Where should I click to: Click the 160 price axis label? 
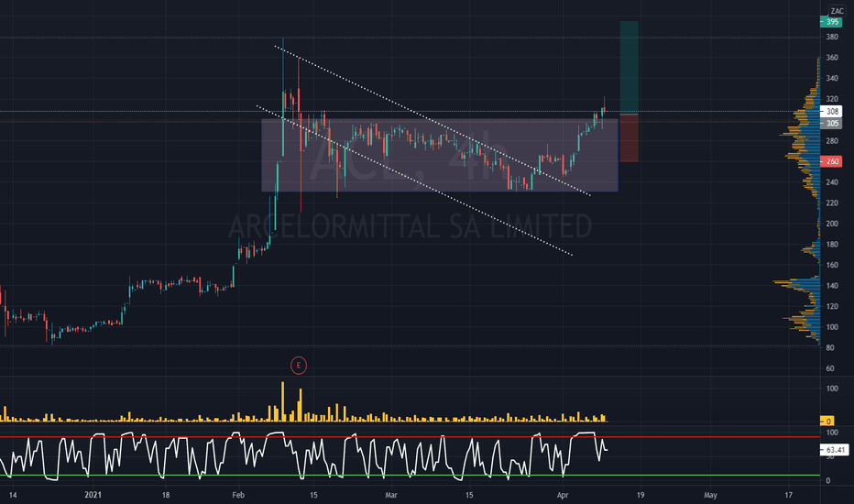[832, 265]
